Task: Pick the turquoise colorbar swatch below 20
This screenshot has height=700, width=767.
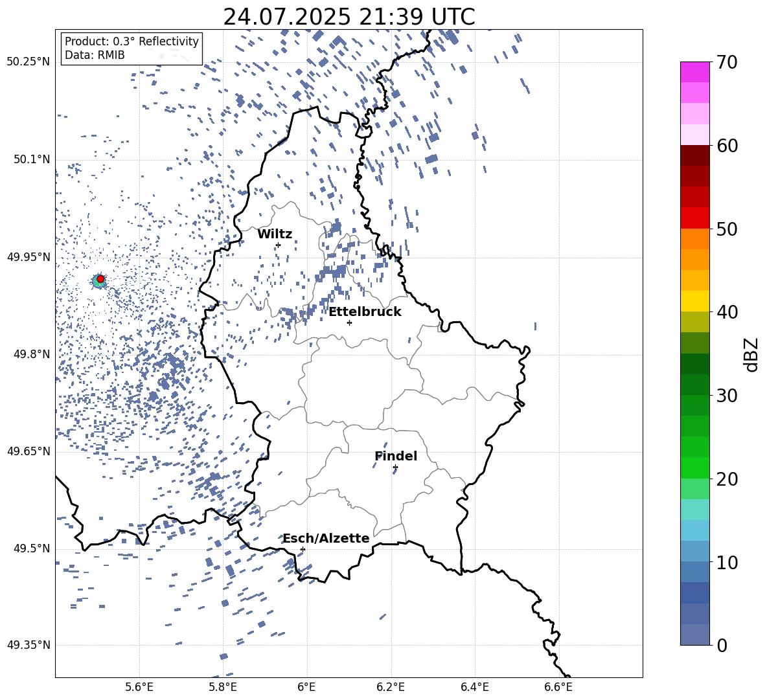Action: (x=695, y=510)
